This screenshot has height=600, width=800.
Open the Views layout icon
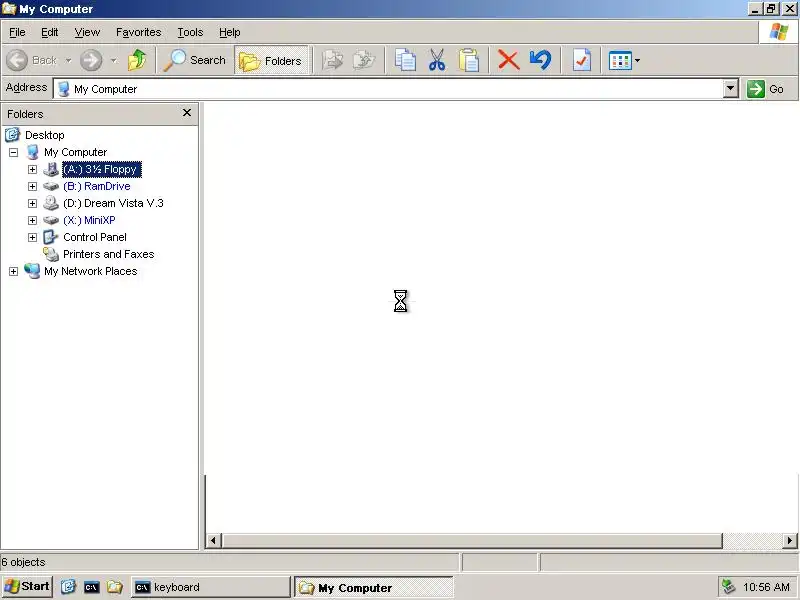[x=620, y=61]
